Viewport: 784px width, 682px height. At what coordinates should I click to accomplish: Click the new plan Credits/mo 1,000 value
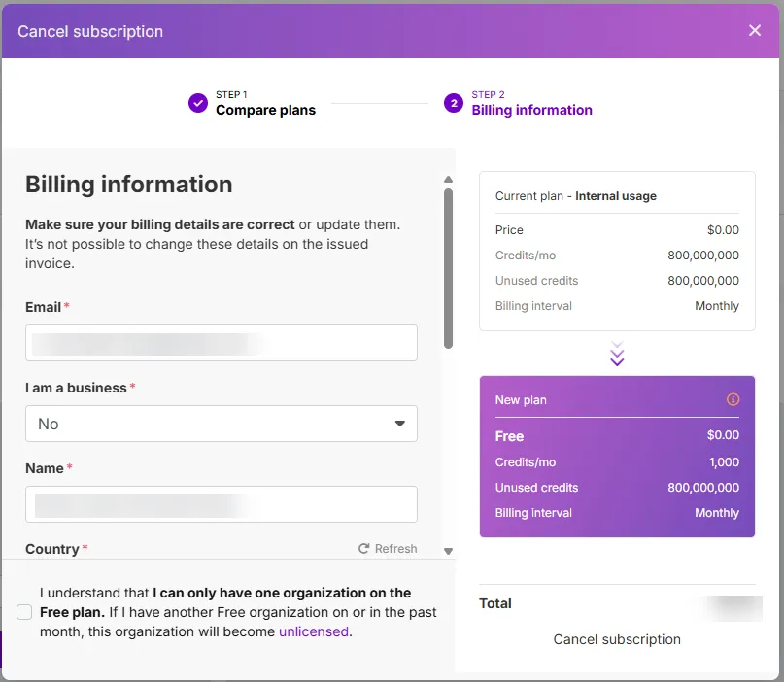coord(724,462)
